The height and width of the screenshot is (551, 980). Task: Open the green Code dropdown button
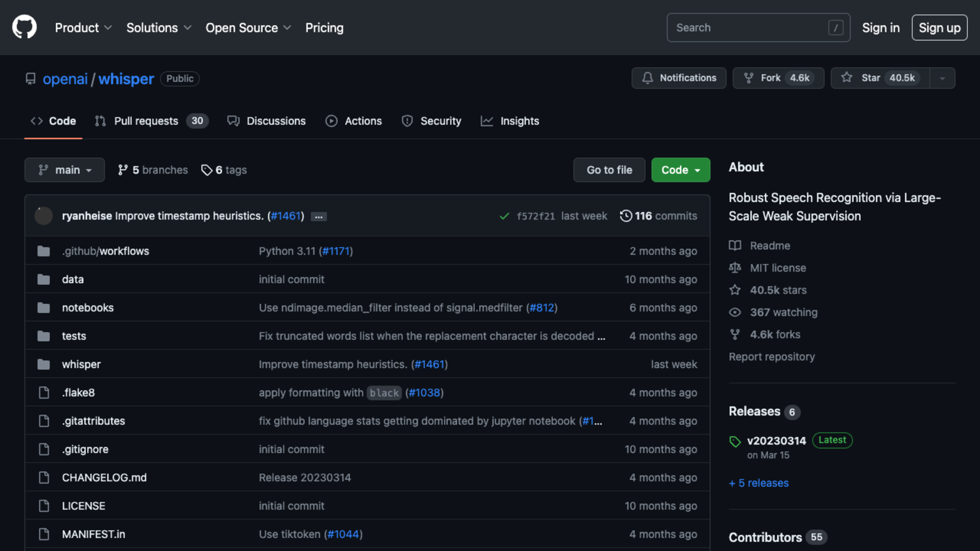pyautogui.click(x=681, y=170)
